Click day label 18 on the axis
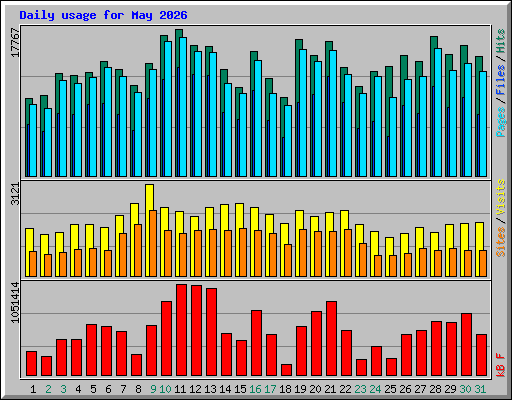The width and height of the screenshot is (512, 400). 285,389
